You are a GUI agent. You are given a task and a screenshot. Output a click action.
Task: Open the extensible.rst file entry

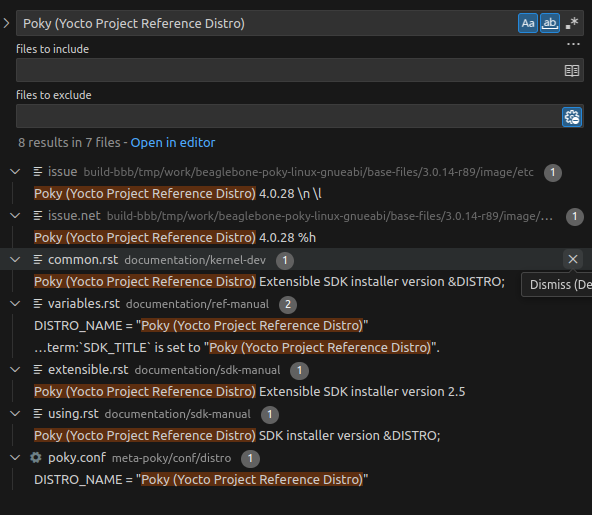coord(88,370)
